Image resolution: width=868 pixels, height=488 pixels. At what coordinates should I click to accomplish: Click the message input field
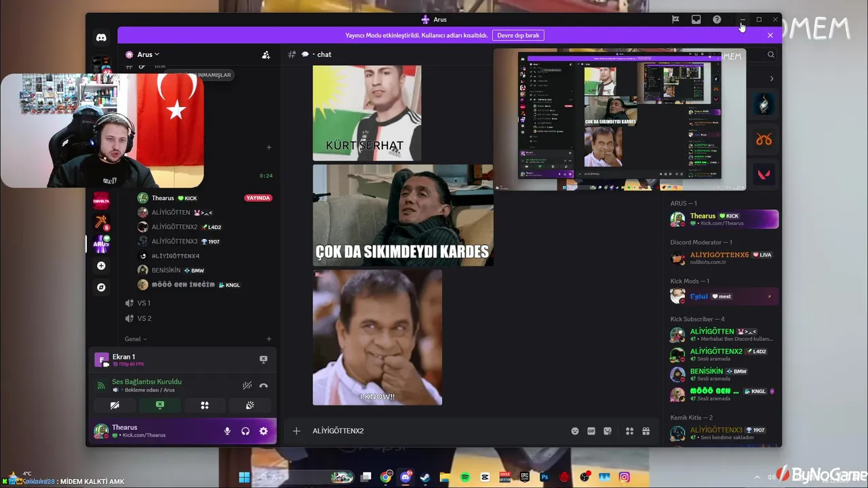click(437, 431)
